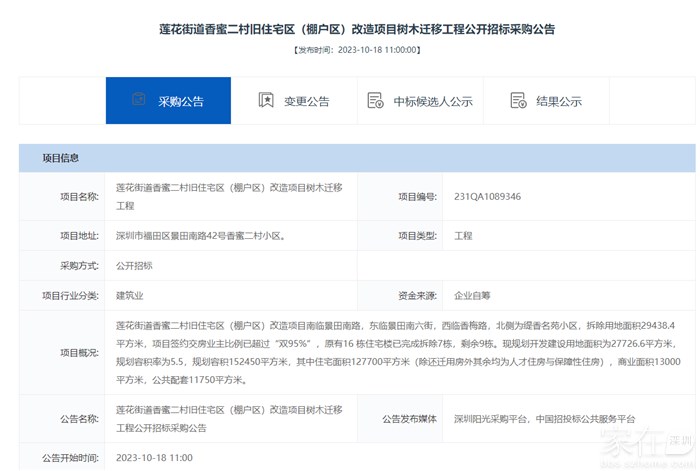Click the 发布时间 timestamp under the title

click(x=357, y=48)
